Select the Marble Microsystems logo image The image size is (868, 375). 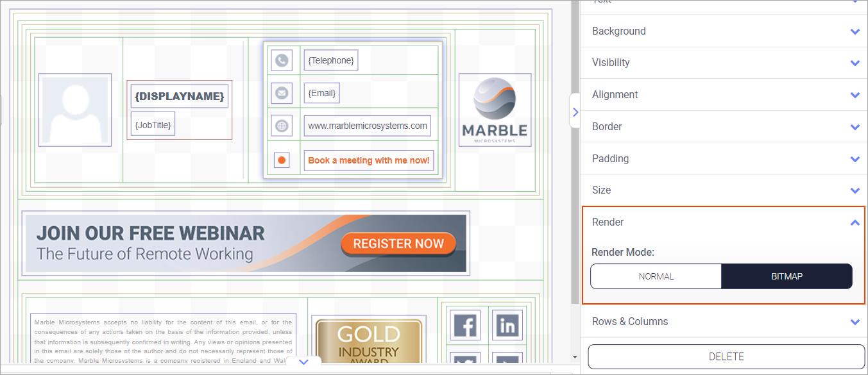pos(495,110)
